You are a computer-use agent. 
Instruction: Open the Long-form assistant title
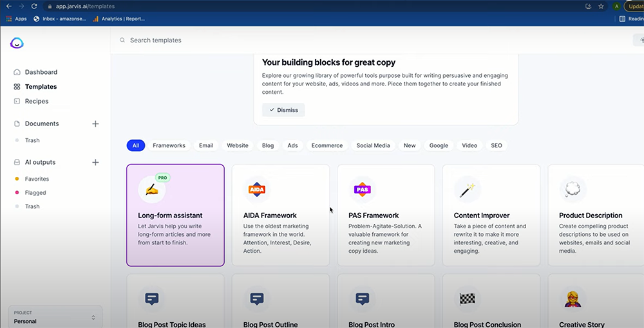[170, 215]
